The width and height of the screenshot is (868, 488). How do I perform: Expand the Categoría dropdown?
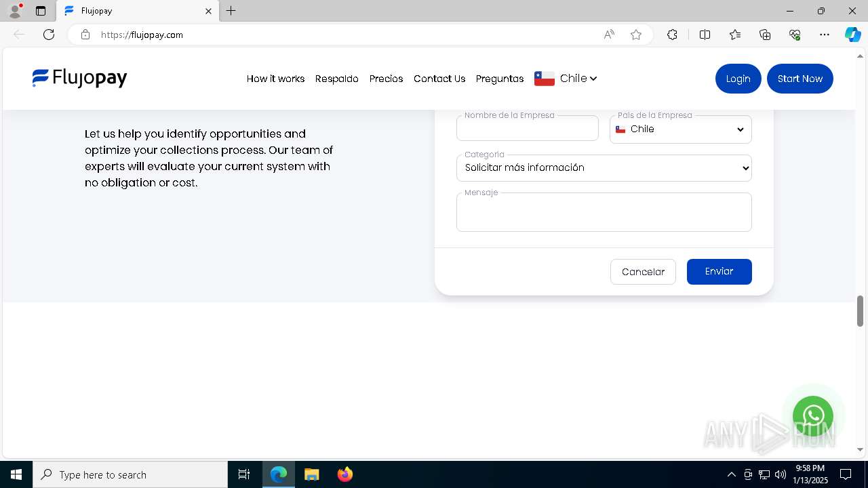tap(604, 168)
